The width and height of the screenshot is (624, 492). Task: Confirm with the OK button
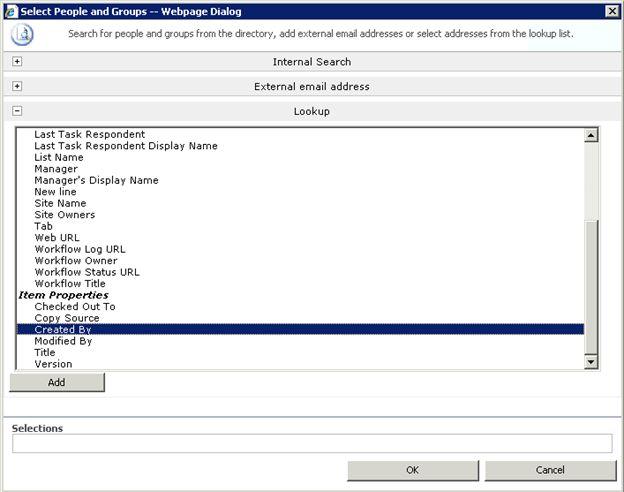pos(413,471)
